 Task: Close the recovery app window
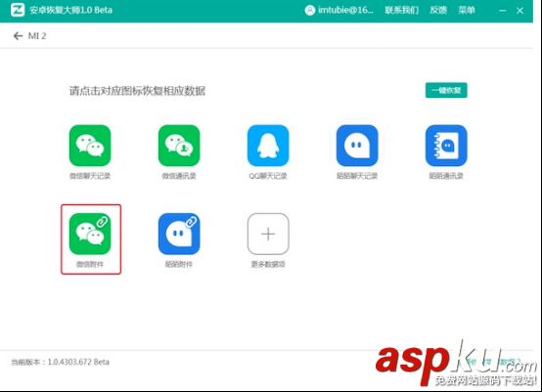coord(519,11)
